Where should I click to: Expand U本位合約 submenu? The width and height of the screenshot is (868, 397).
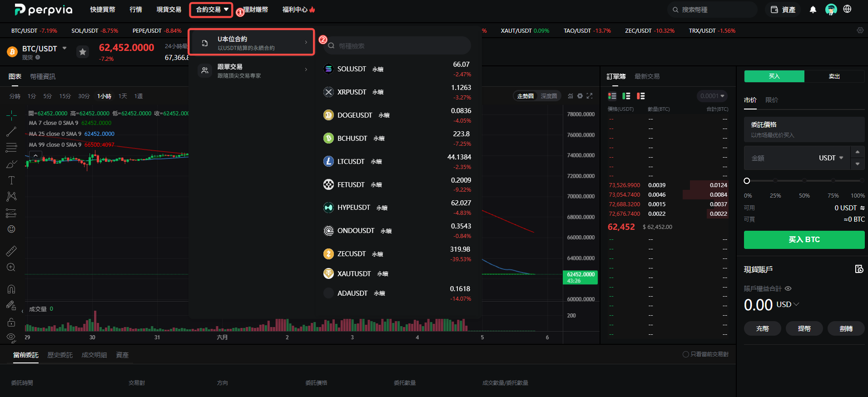click(x=252, y=43)
